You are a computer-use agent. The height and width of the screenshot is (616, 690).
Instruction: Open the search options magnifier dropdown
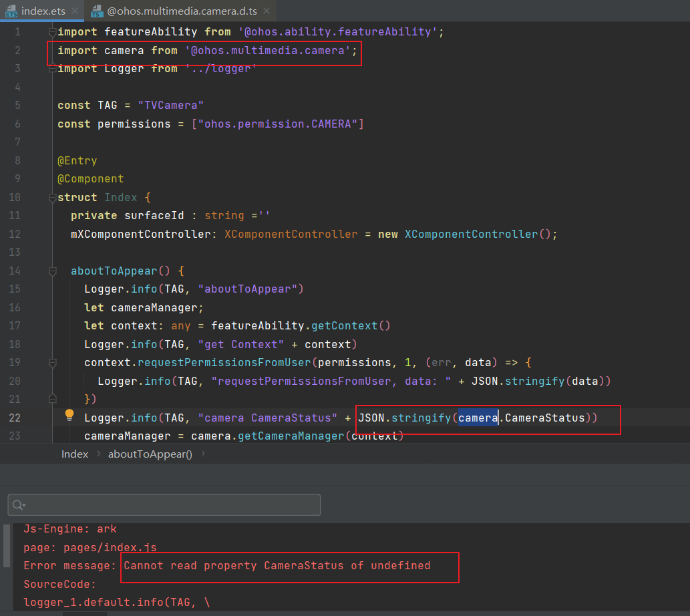pos(19,504)
